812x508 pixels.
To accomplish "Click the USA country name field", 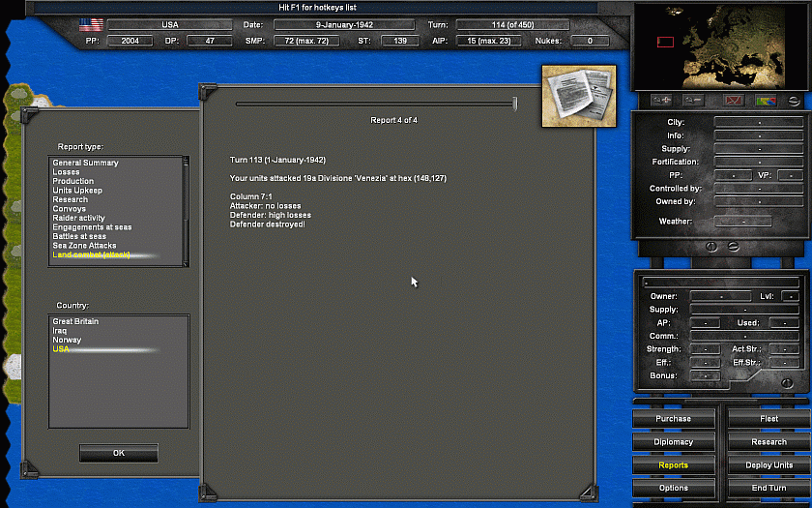I will pos(170,25).
